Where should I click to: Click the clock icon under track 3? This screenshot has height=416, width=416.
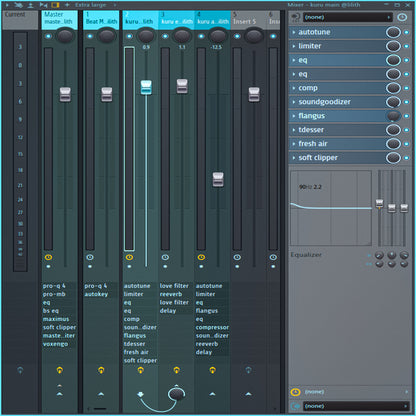(x=165, y=257)
